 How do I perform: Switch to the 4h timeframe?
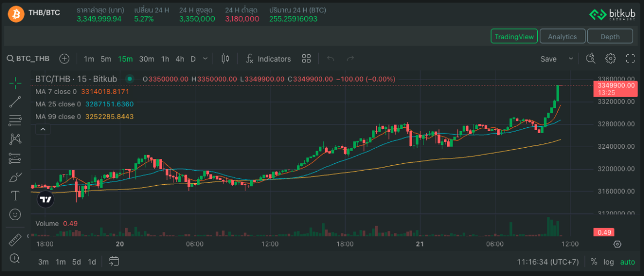[x=180, y=59]
